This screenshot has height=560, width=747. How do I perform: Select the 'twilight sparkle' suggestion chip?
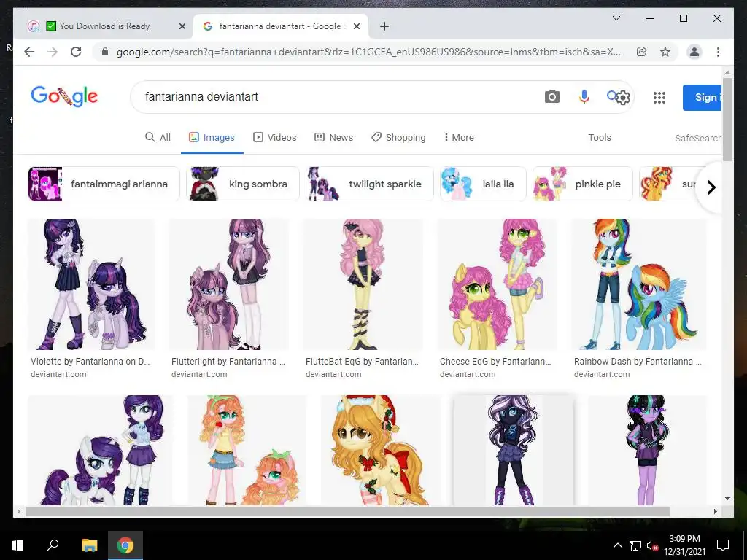(370, 184)
